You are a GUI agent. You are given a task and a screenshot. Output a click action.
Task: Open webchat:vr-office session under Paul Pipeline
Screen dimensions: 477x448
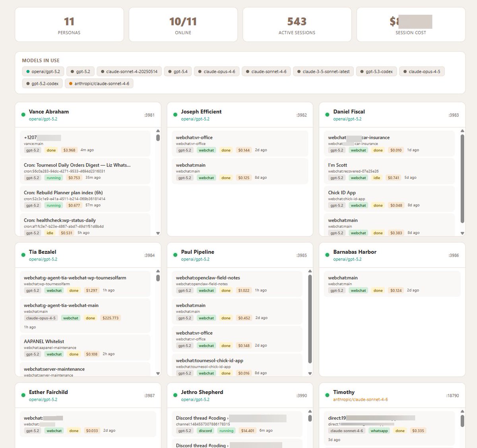237,339
